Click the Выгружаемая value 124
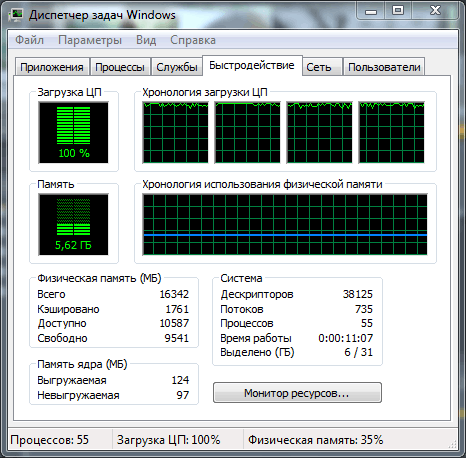 [180, 380]
